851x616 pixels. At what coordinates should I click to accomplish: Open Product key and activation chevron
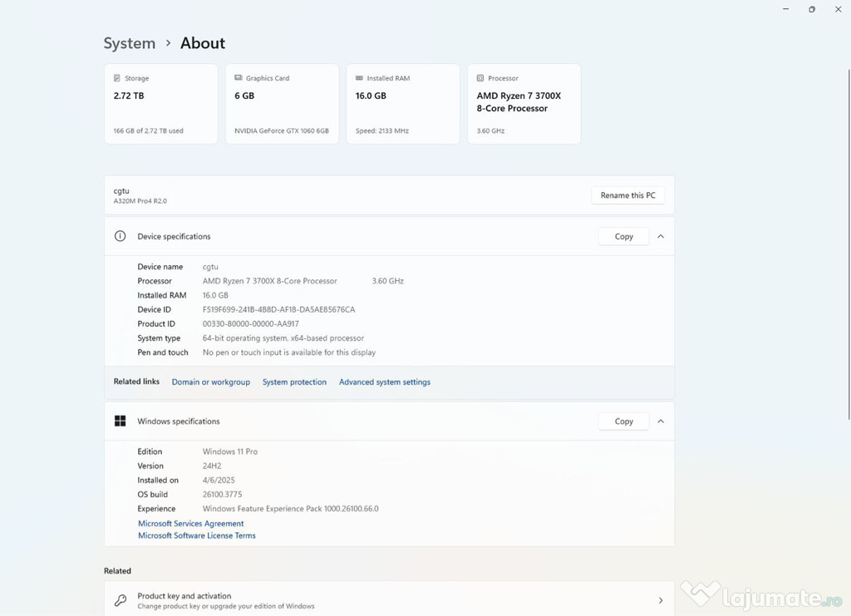[661, 600]
